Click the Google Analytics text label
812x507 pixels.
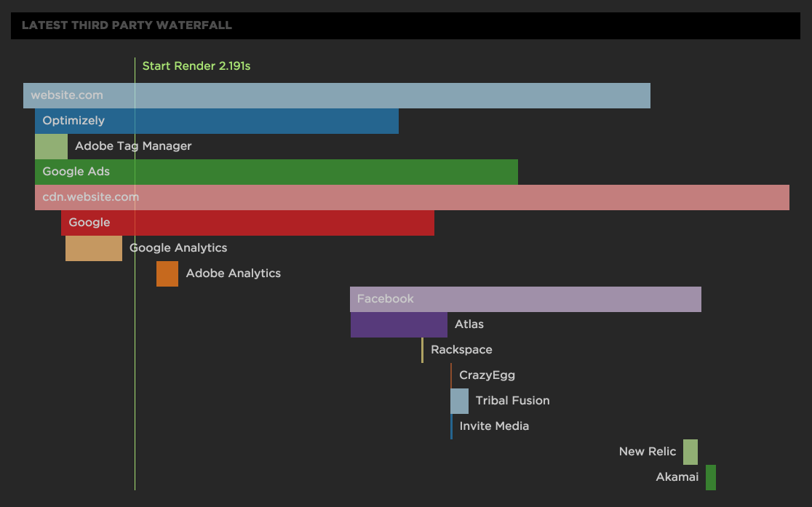tap(178, 248)
